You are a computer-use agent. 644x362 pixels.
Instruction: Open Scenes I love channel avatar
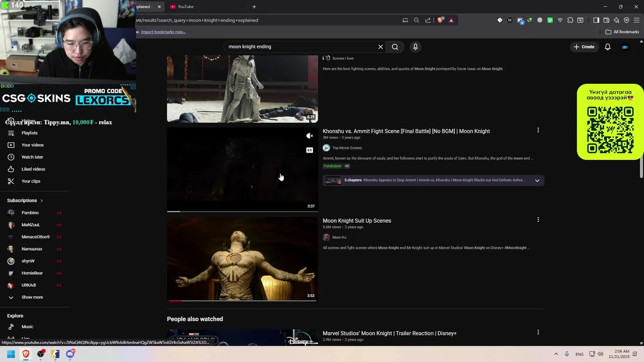click(x=326, y=58)
